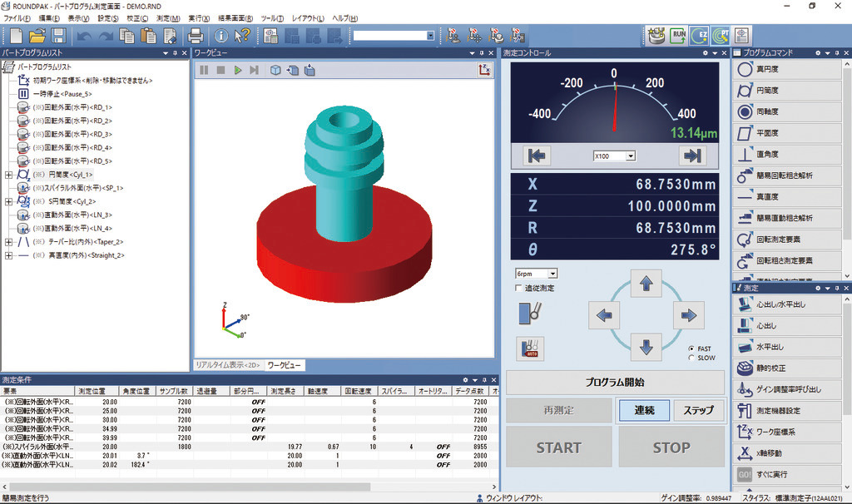Click the EZ mode icon
Image resolution: width=852 pixels, height=504 pixels.
click(699, 36)
